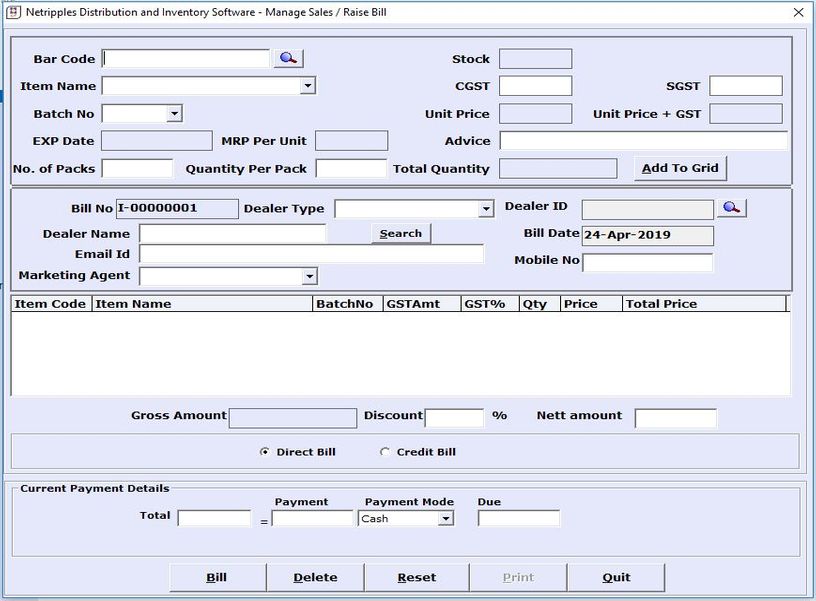
Task: Click the No. of Packs field
Action: (x=137, y=169)
